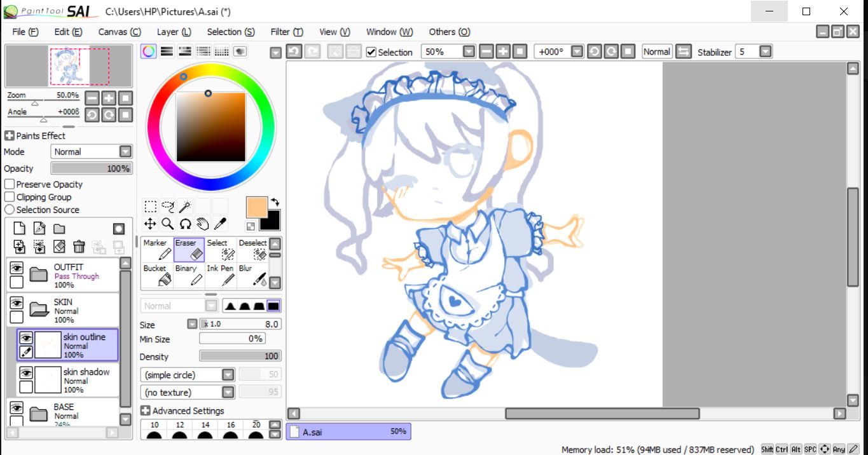Select the Marker tool
868x455 pixels.
point(157,250)
